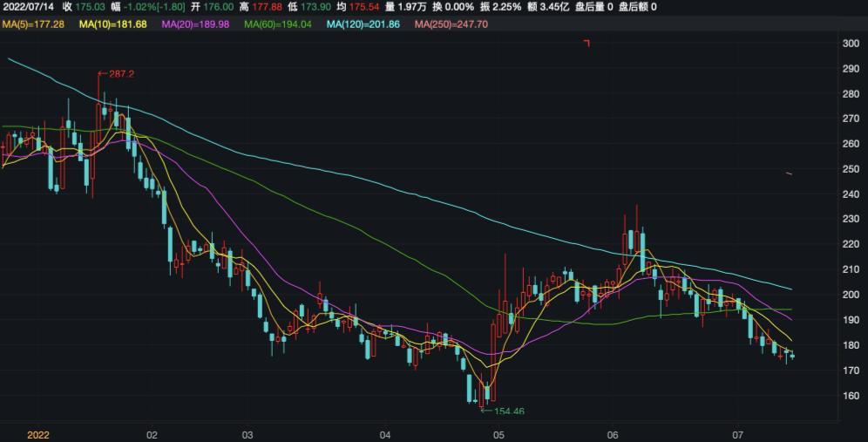The image size is (868, 442).
Task: Select the MA(10)=181.68 indicator label
Action: coord(113,24)
